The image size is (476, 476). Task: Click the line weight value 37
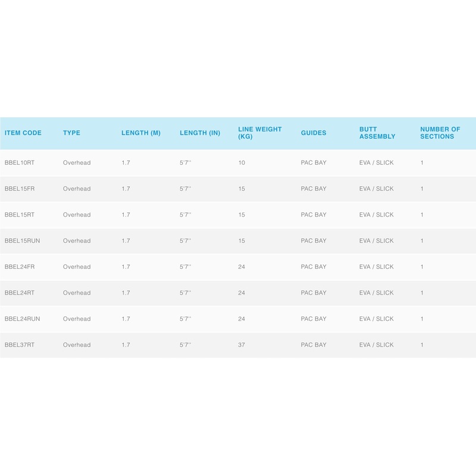242,345
